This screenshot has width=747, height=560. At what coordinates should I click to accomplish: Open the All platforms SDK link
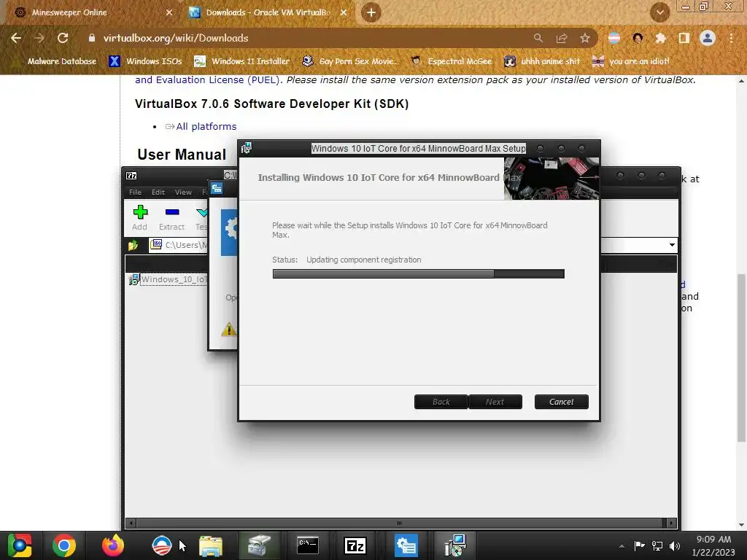pyautogui.click(x=206, y=126)
